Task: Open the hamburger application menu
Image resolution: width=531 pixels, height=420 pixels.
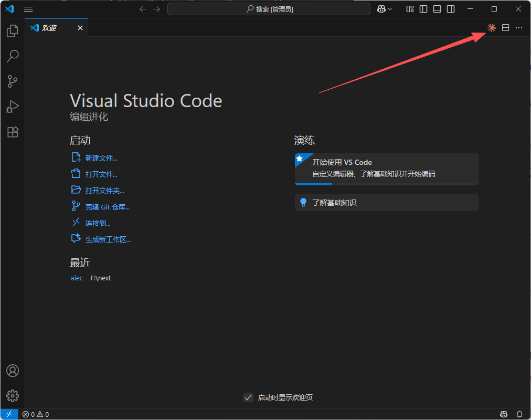Action: tap(28, 9)
